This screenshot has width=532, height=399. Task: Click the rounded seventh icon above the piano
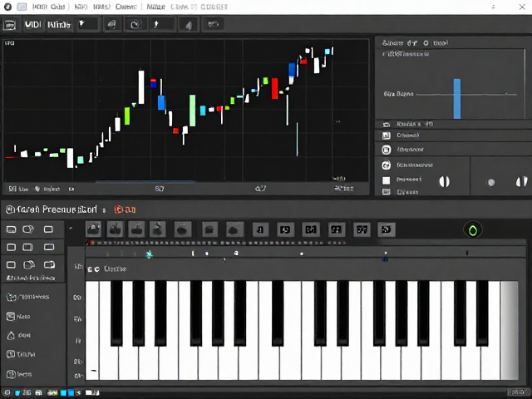tap(234, 229)
